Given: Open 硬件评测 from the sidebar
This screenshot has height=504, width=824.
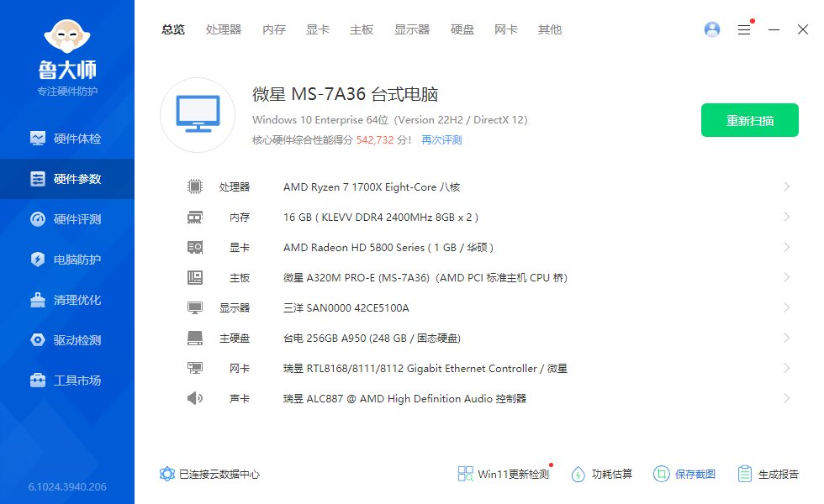Looking at the screenshot, I should pyautogui.click(x=67, y=219).
